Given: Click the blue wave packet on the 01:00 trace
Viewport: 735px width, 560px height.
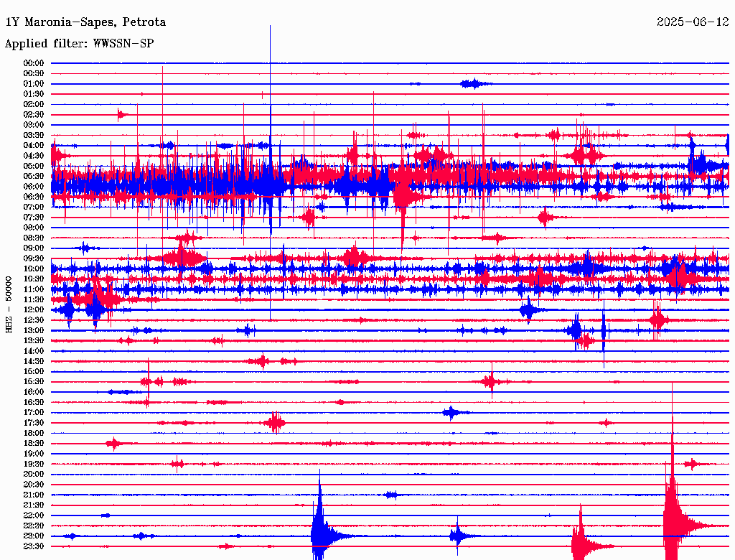Looking at the screenshot, I should (475, 84).
